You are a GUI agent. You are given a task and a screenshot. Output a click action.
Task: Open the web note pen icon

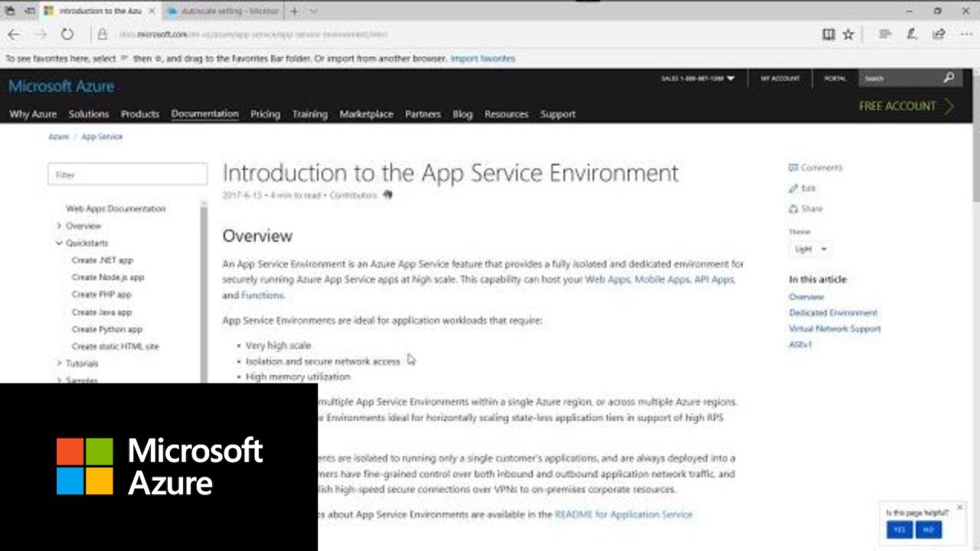(x=911, y=34)
